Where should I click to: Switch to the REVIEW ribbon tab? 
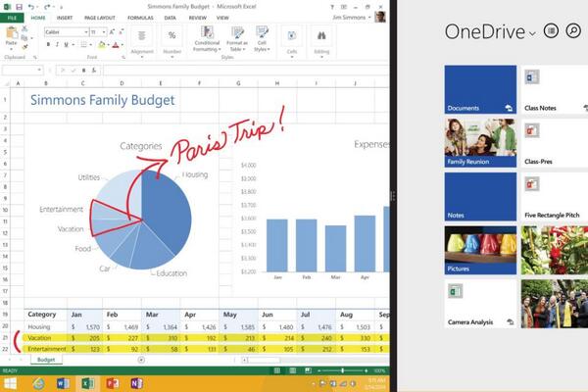198,18
